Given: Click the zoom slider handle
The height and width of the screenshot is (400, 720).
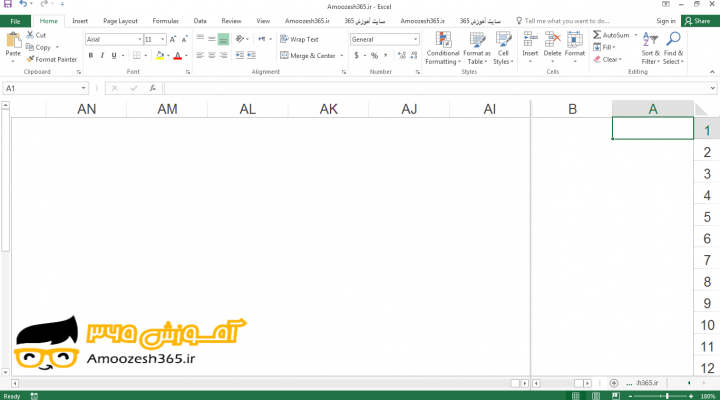Looking at the screenshot, I should click(667, 396).
